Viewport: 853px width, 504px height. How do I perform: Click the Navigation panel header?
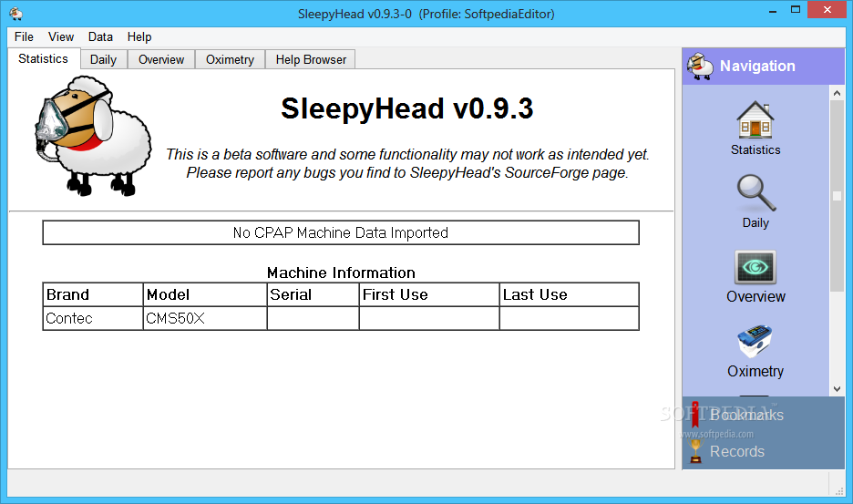(x=764, y=66)
